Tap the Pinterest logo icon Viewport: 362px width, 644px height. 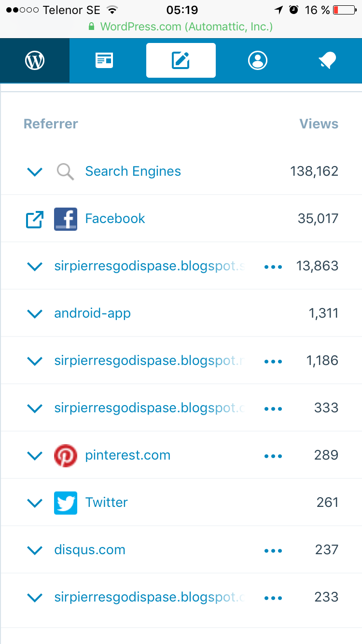tap(66, 456)
